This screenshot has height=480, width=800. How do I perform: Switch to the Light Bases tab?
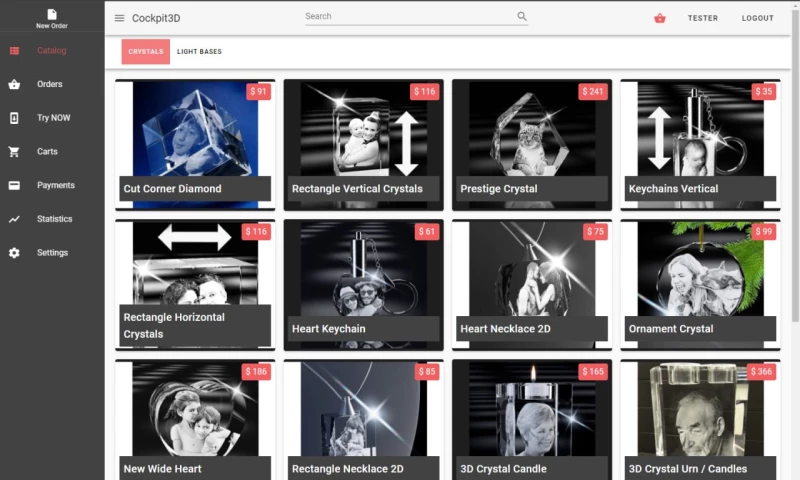point(199,52)
